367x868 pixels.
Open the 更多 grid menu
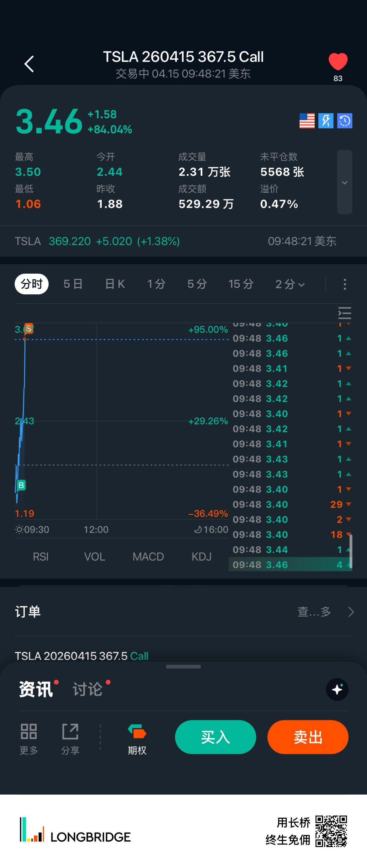point(29,737)
